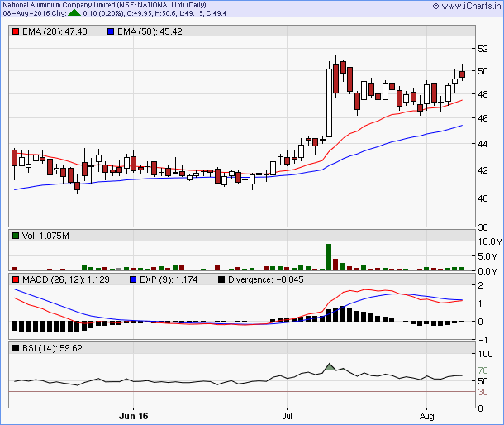Click the 40 price axis label

483,198
